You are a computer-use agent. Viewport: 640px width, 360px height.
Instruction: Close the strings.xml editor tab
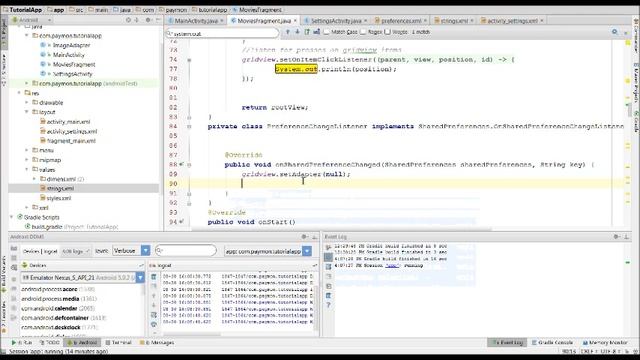[x=472, y=20]
